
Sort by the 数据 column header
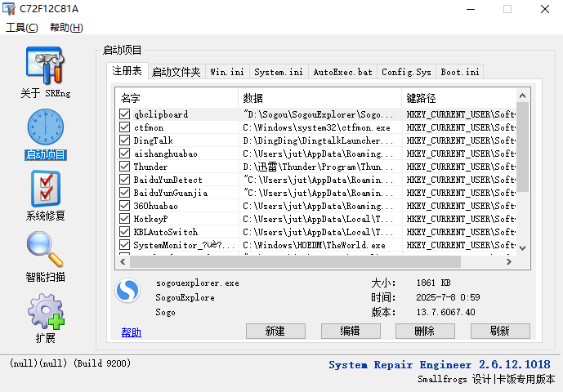[320, 98]
